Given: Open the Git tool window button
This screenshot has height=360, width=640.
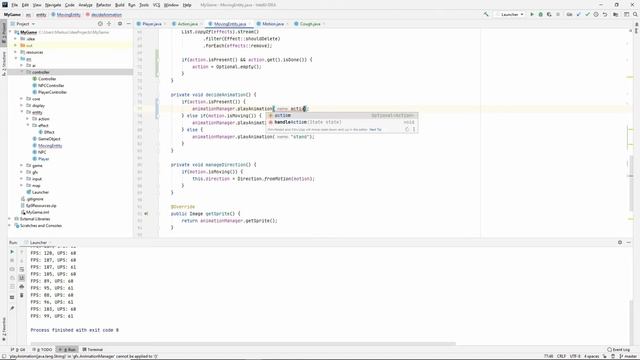Looking at the screenshot, I should [x=18, y=349].
